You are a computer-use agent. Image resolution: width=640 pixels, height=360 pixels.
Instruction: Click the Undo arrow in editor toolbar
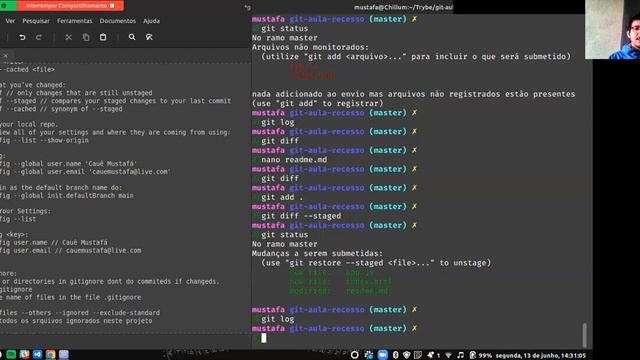point(22,37)
